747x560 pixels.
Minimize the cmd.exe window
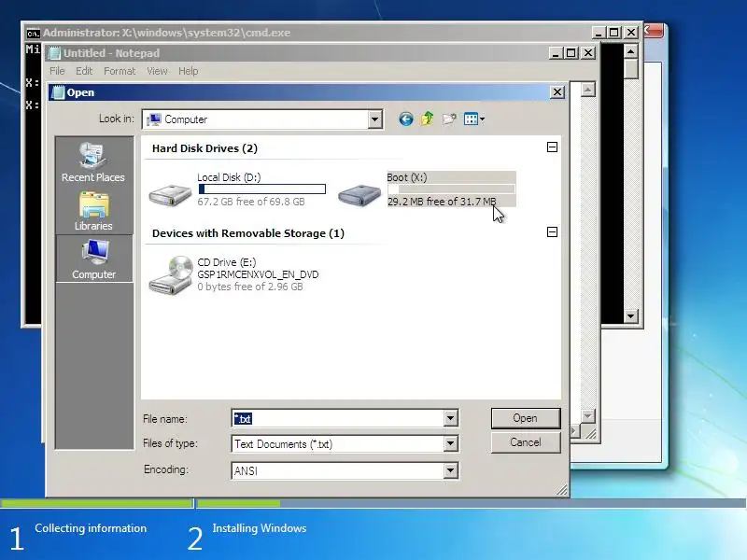click(x=599, y=33)
